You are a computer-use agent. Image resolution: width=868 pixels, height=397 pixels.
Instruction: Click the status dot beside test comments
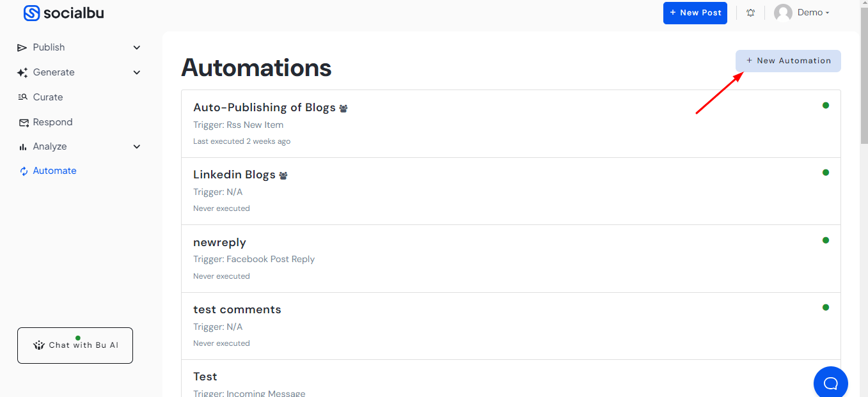click(x=826, y=307)
